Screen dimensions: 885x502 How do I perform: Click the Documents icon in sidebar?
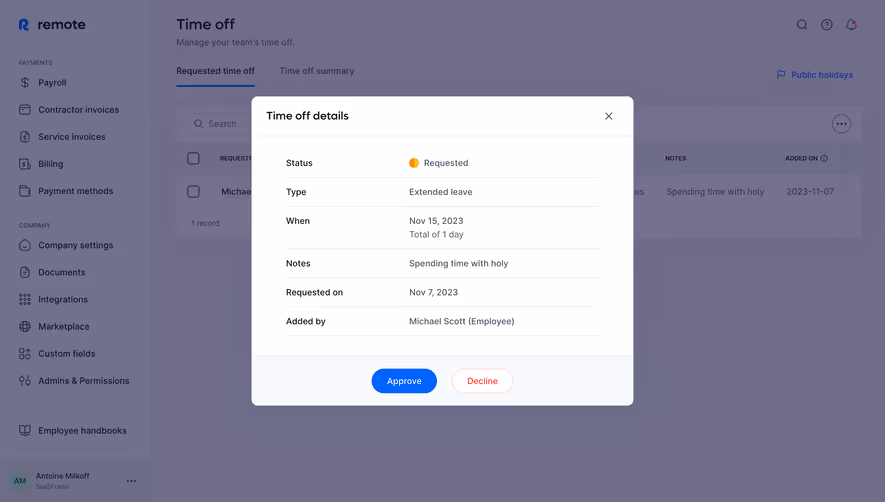[x=25, y=272]
